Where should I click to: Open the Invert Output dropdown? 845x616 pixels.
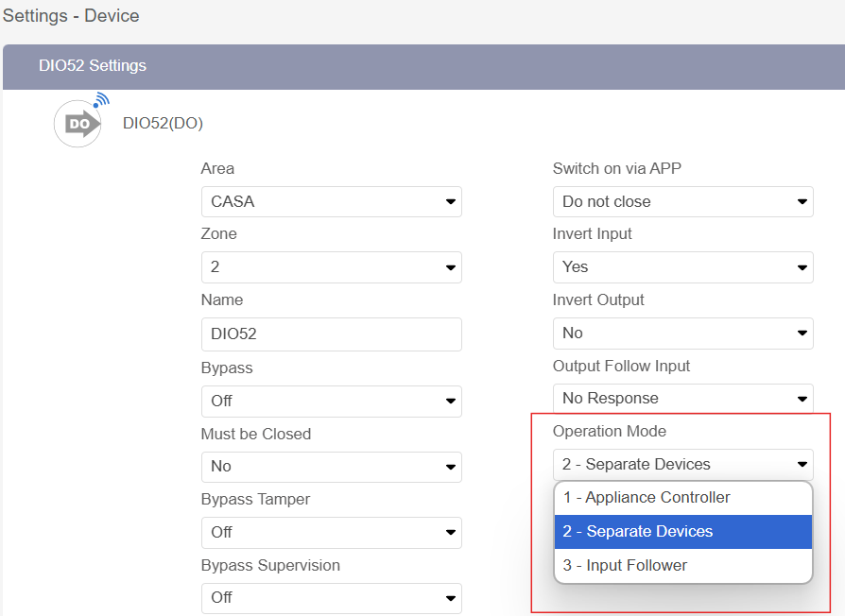pos(682,333)
